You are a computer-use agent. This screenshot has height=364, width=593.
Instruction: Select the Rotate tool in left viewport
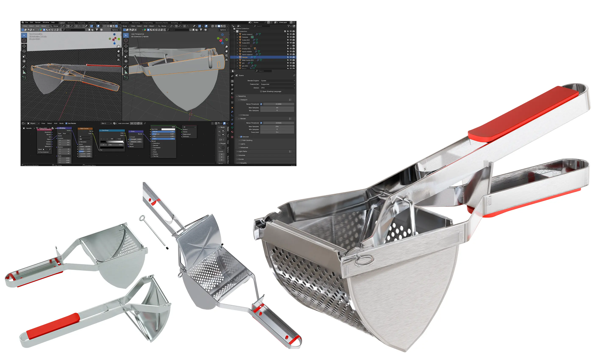(24, 51)
